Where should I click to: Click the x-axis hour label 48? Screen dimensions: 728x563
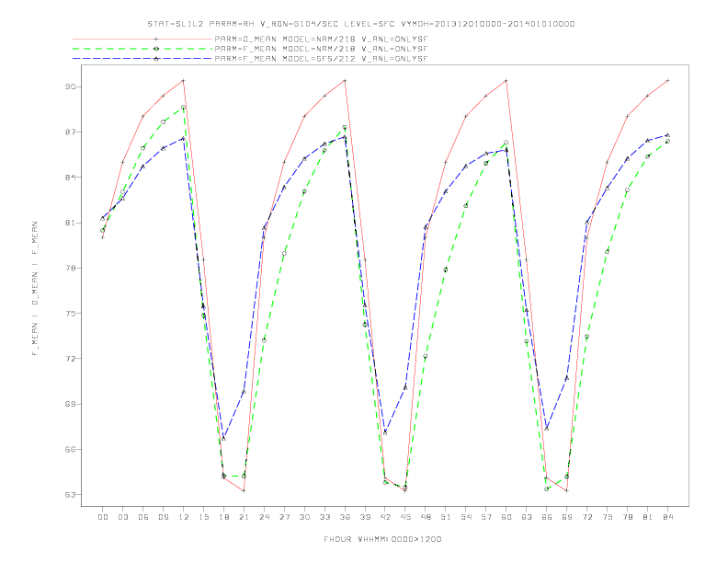tap(426, 517)
